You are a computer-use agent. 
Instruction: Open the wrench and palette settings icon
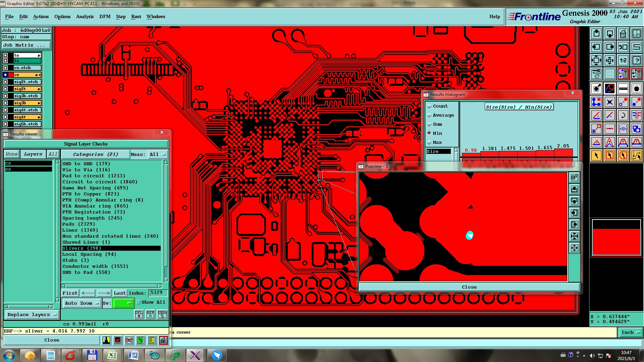point(596,73)
